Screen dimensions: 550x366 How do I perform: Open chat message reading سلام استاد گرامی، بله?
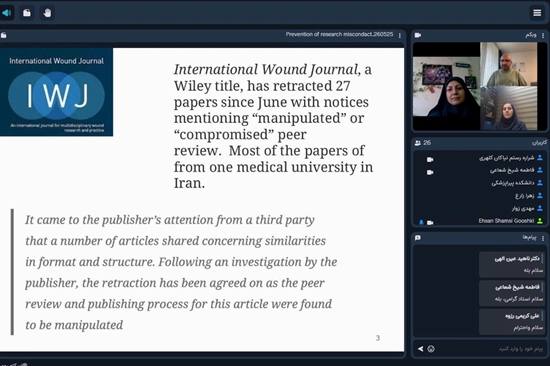click(x=512, y=293)
